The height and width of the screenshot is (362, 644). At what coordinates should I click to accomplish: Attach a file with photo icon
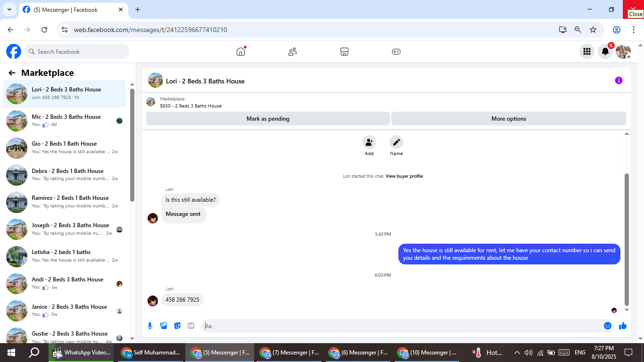[x=164, y=326]
